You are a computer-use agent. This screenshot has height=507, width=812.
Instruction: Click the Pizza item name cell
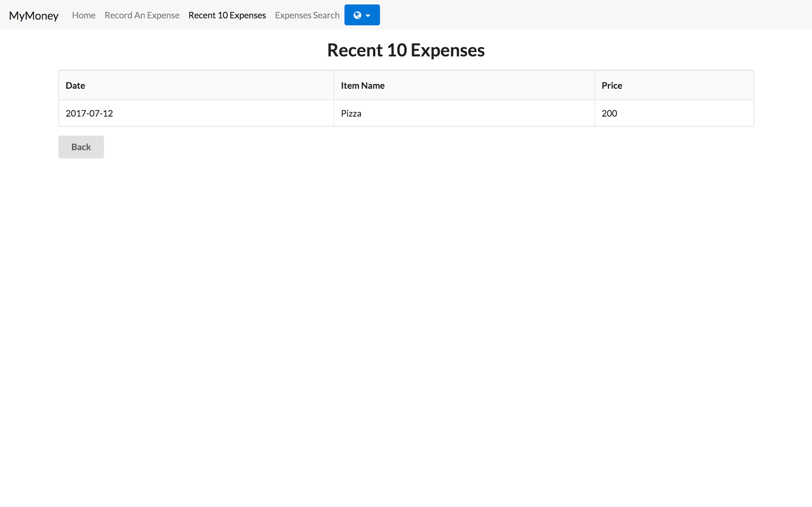pos(351,113)
